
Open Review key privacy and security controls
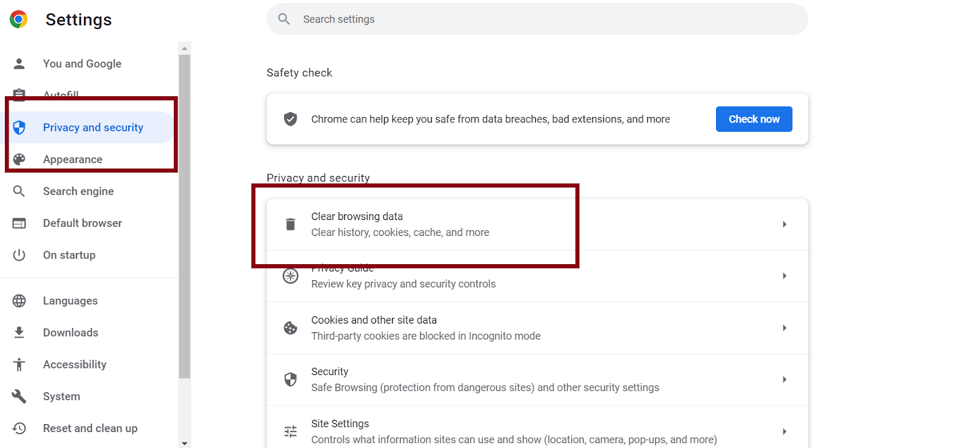pyautogui.click(x=537, y=276)
